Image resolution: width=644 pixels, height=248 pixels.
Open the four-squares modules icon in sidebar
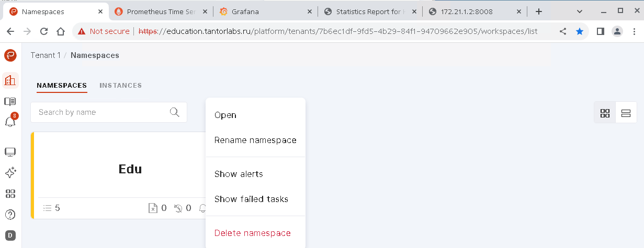click(x=10, y=194)
